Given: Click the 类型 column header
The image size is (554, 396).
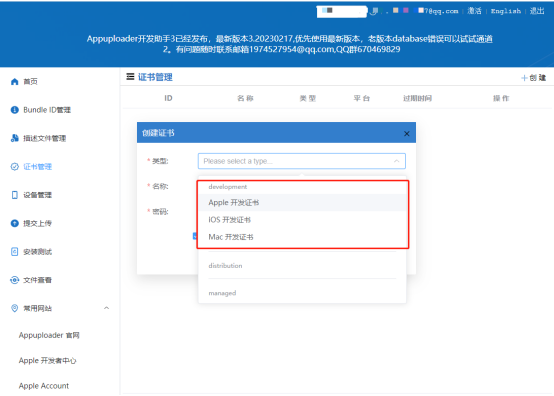Looking at the screenshot, I should (308, 98).
